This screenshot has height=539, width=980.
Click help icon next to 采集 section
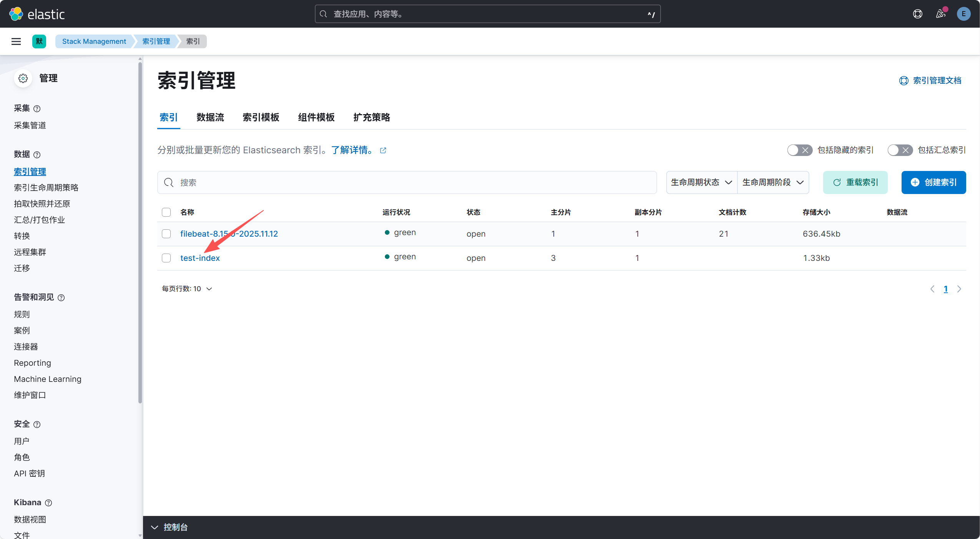(x=37, y=109)
